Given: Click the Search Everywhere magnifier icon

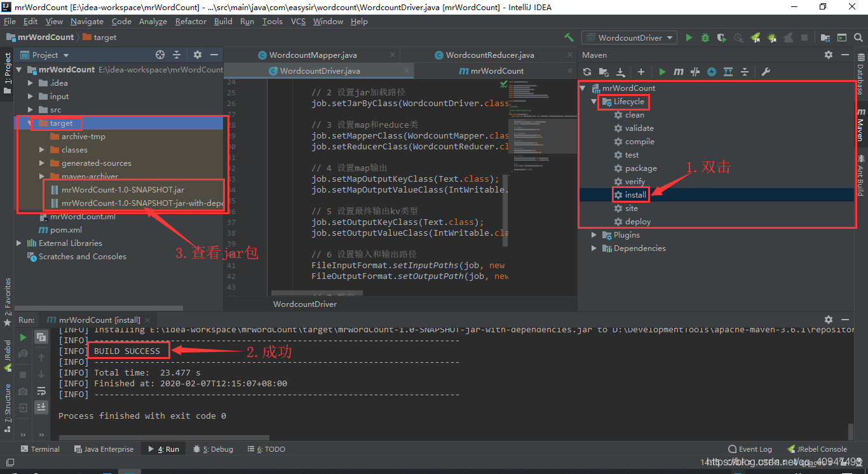Looking at the screenshot, I should 858,37.
